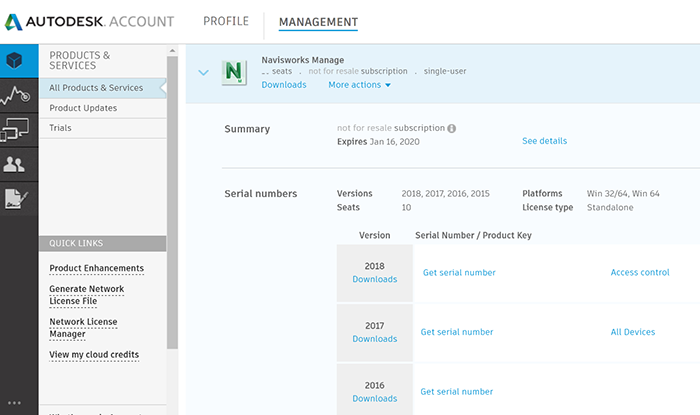Click the 'Serial Number / Product Key' column header
Viewport: 700px width, 415px height.
473,236
